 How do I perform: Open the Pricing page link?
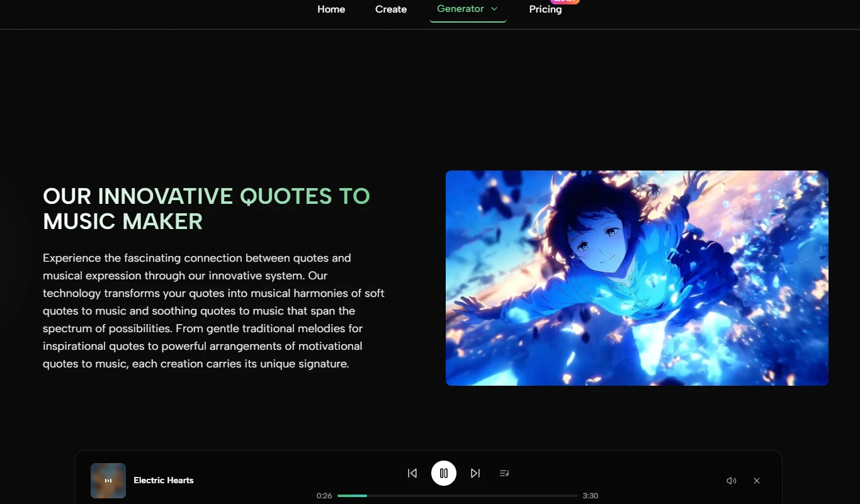(x=545, y=9)
